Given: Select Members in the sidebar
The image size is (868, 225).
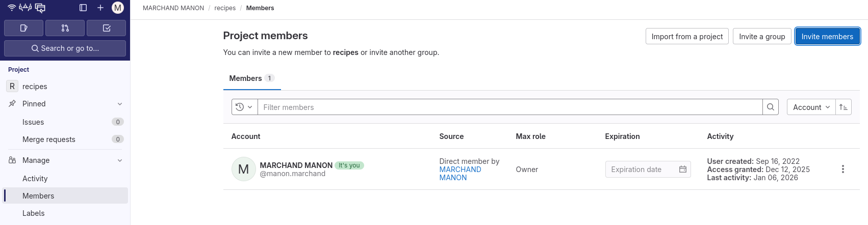Looking at the screenshot, I should pos(65,196).
